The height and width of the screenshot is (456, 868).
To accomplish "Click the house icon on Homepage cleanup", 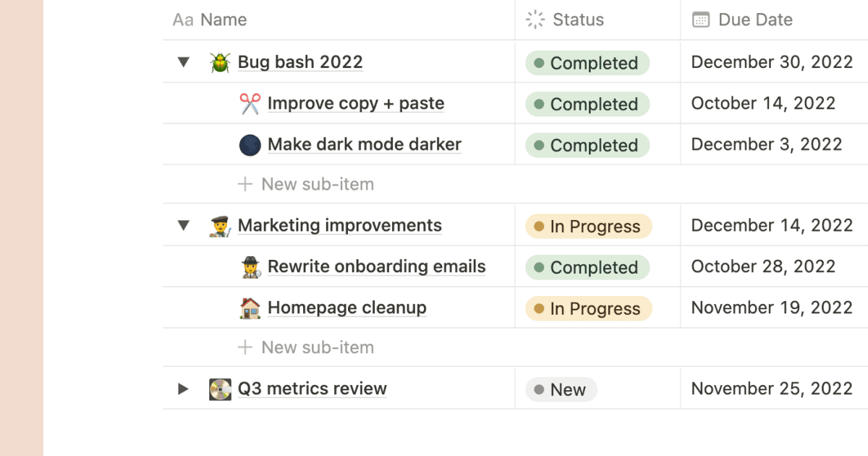I will pos(249,308).
